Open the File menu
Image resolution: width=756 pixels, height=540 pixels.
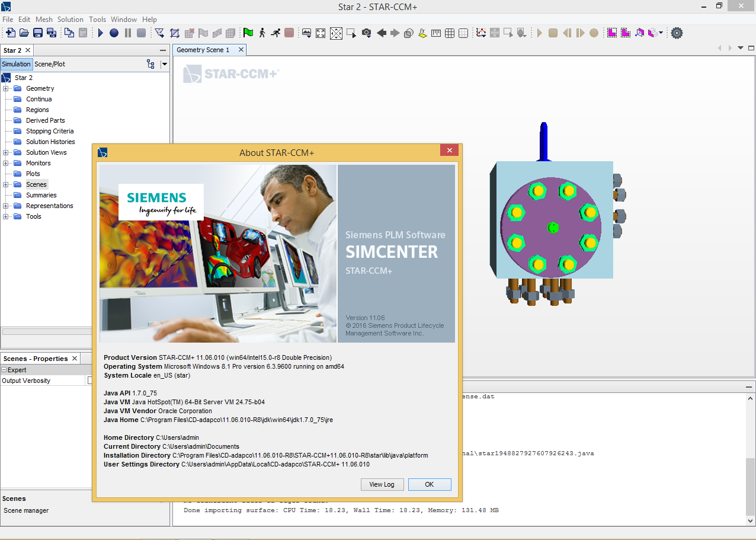[8, 20]
